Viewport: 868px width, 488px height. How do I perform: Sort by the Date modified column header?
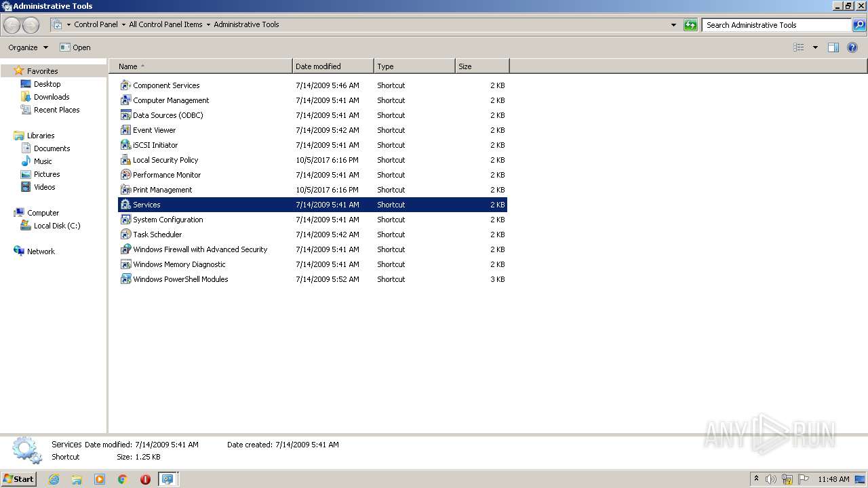tap(333, 66)
